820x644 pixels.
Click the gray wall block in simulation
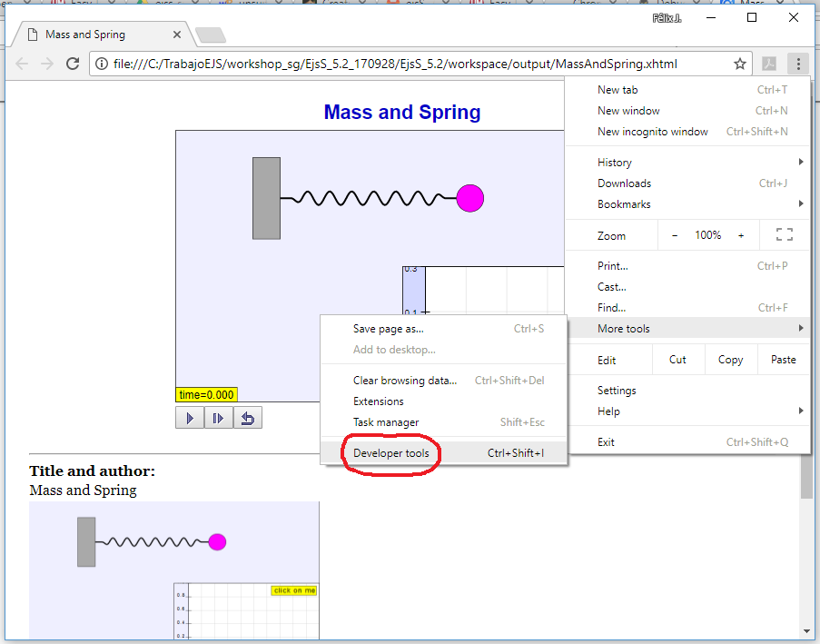tap(267, 198)
